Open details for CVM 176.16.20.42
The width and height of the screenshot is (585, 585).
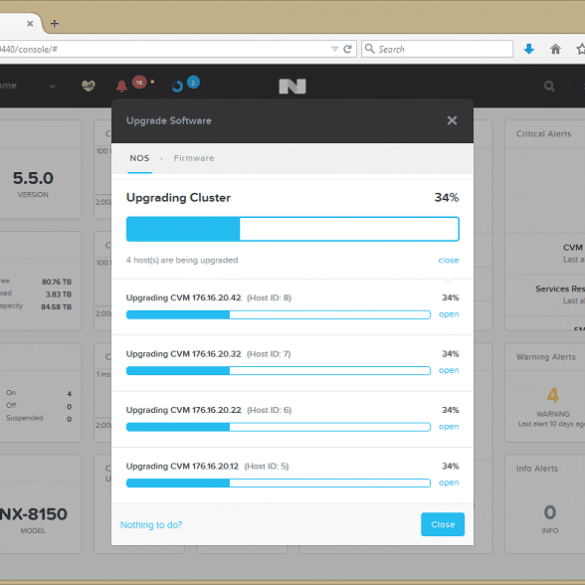point(449,314)
